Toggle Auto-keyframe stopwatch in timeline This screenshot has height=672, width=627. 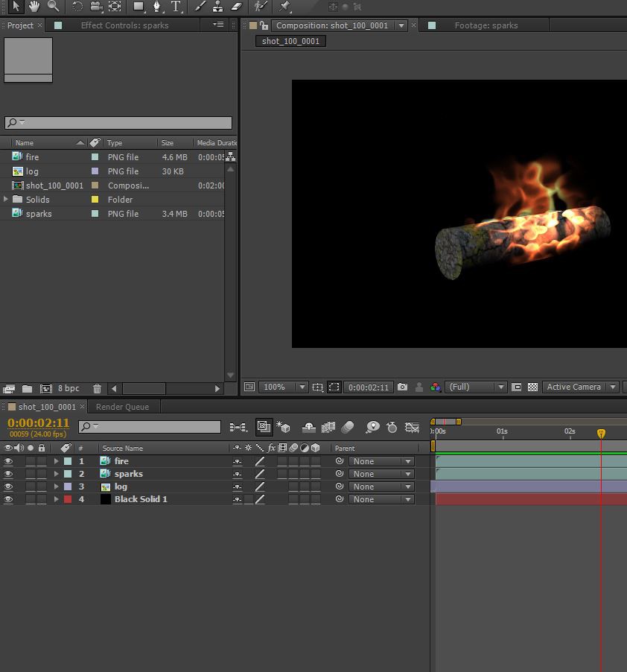392,428
